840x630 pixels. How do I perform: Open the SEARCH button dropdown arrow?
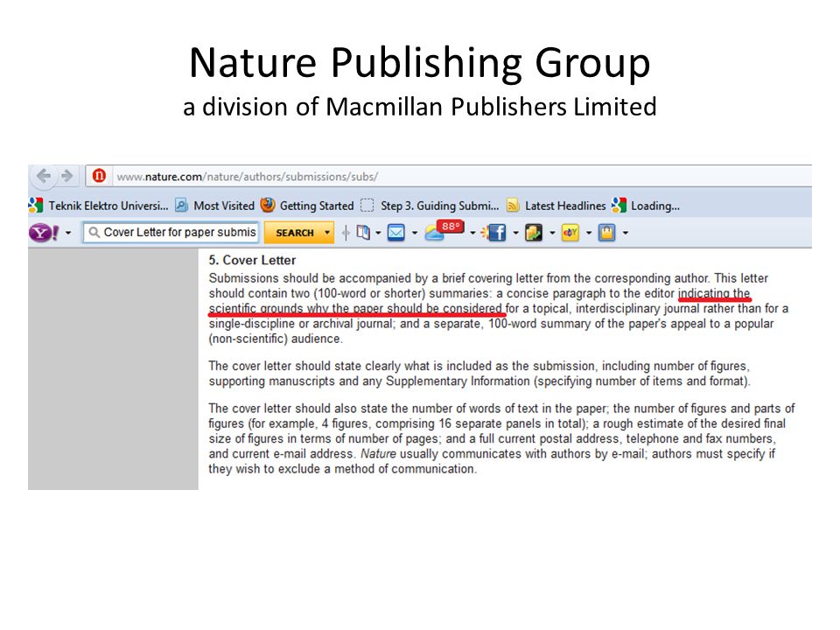327,233
